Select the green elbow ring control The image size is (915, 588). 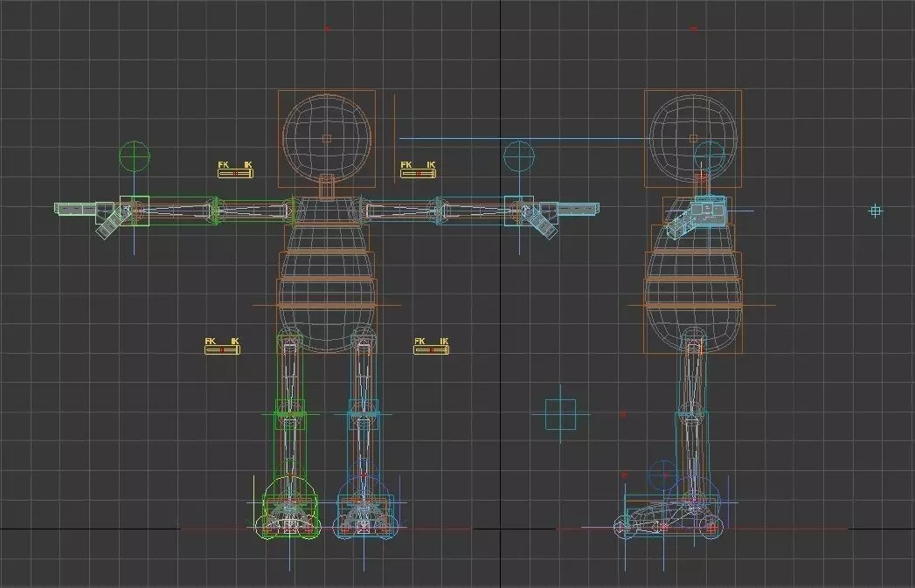(x=214, y=211)
